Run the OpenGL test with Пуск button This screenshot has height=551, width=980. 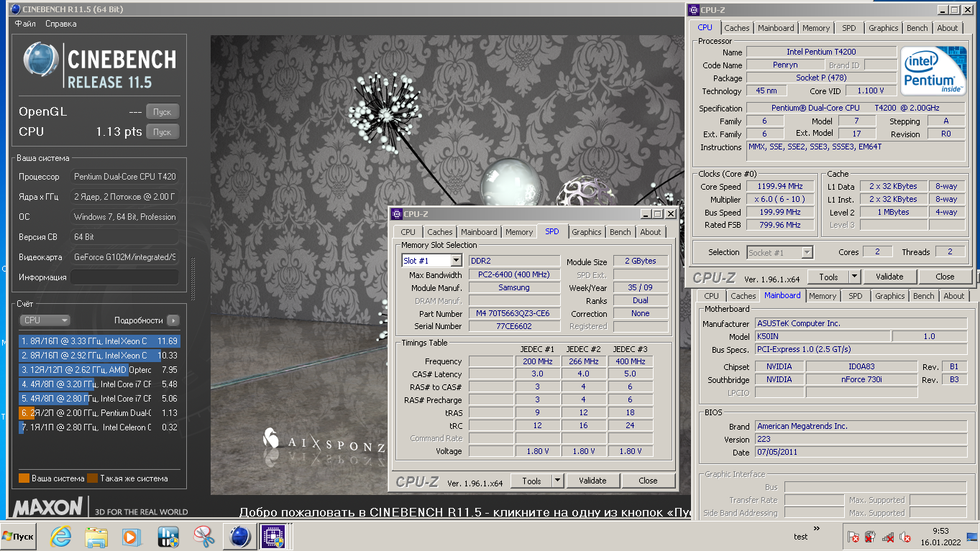click(162, 112)
